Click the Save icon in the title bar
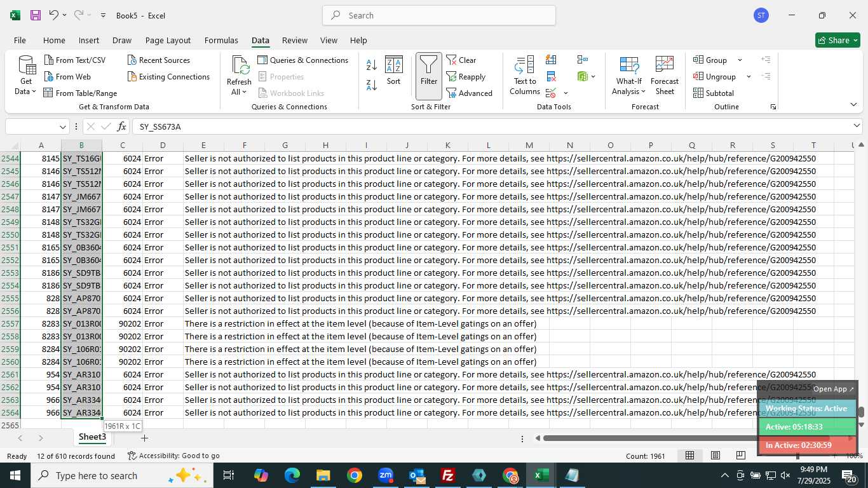The height and width of the screenshot is (488, 868). 36,15
